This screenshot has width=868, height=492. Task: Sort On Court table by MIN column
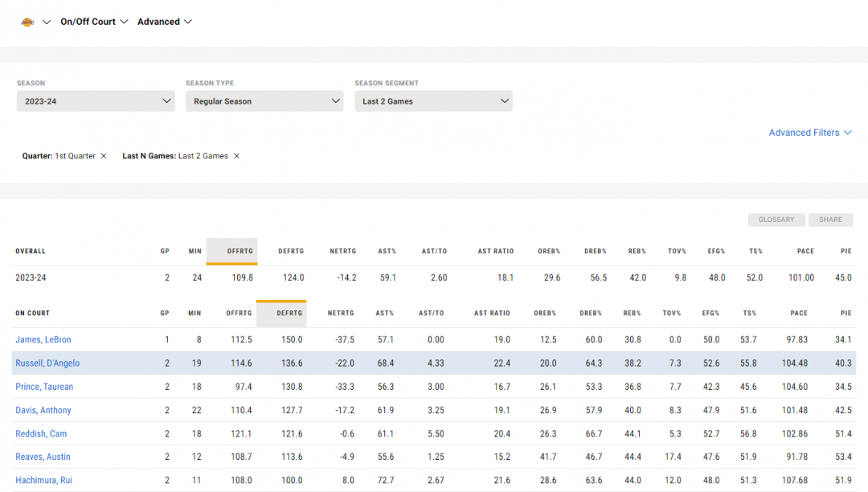pos(194,314)
